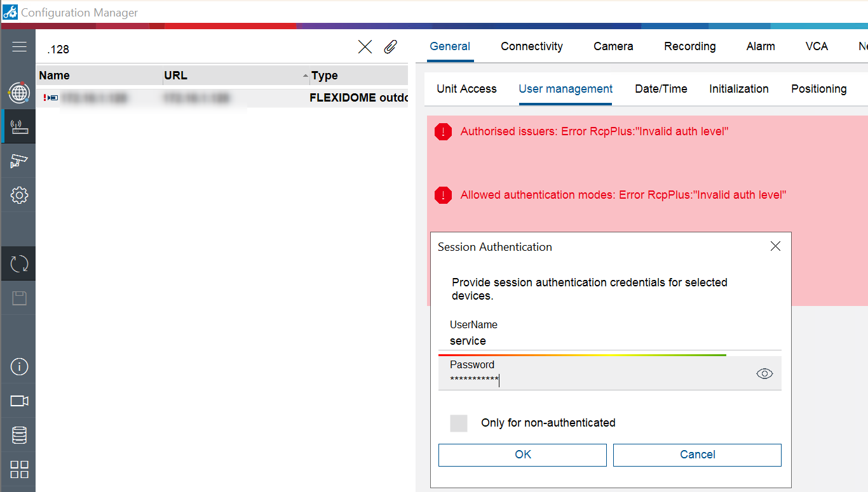Select the FLEXIDOME device row

[x=222, y=98]
